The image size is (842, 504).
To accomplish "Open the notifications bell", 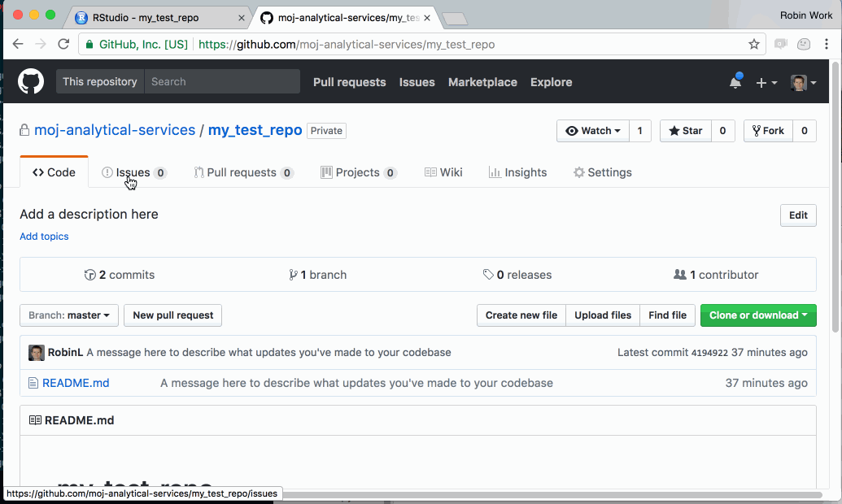I will [735, 82].
